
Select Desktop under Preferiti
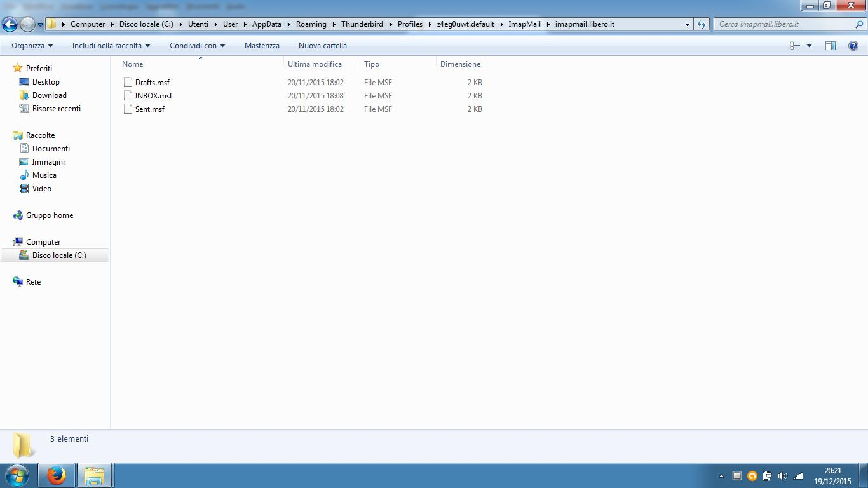[x=46, y=82]
